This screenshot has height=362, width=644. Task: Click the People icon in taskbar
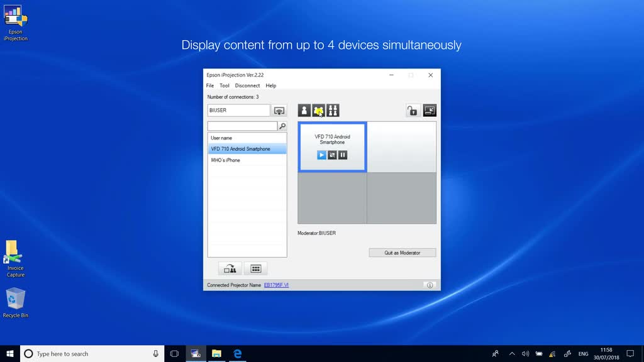coord(496,354)
